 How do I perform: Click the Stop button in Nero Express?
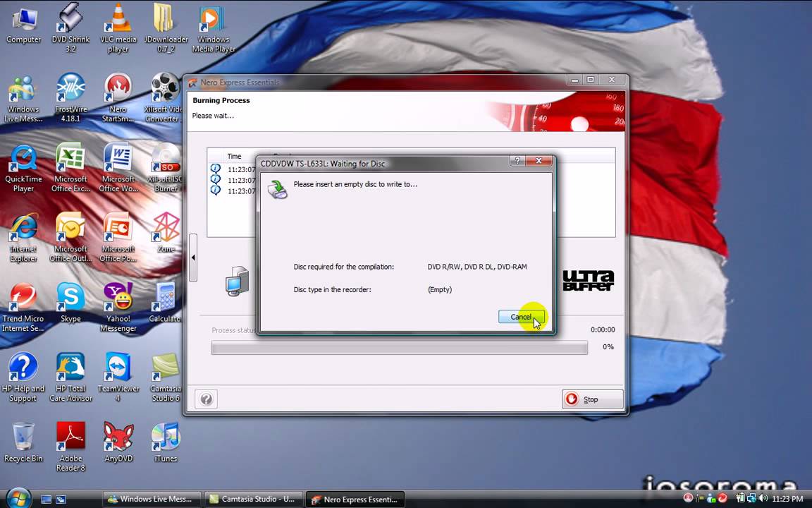592,399
